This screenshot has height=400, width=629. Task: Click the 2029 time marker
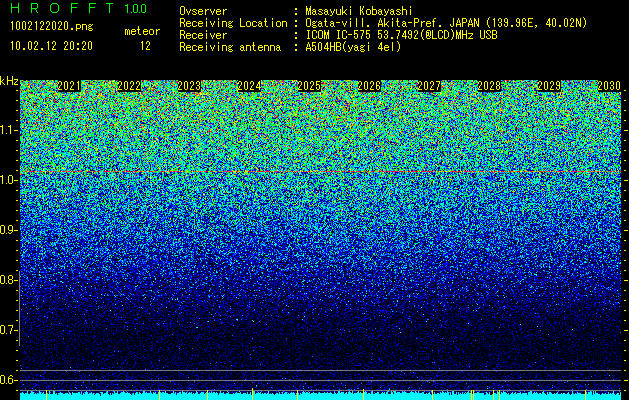click(549, 86)
